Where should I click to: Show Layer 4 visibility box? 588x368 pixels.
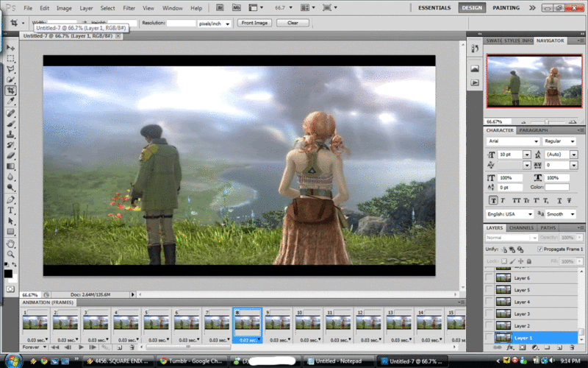click(x=489, y=302)
